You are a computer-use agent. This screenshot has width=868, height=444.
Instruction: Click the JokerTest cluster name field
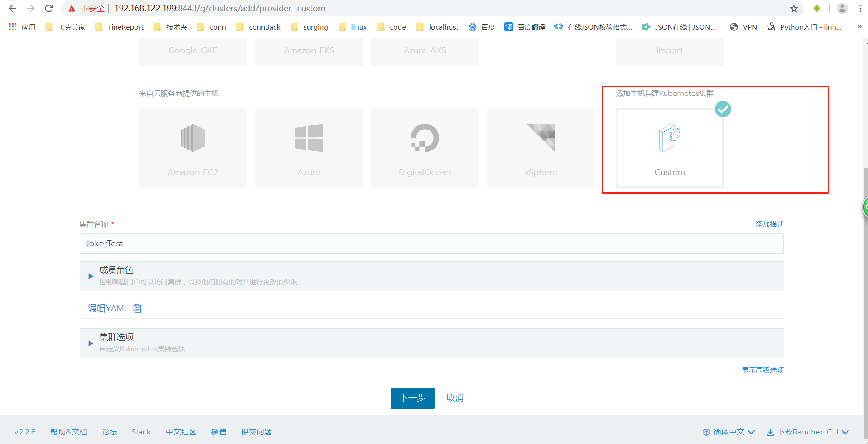click(431, 243)
